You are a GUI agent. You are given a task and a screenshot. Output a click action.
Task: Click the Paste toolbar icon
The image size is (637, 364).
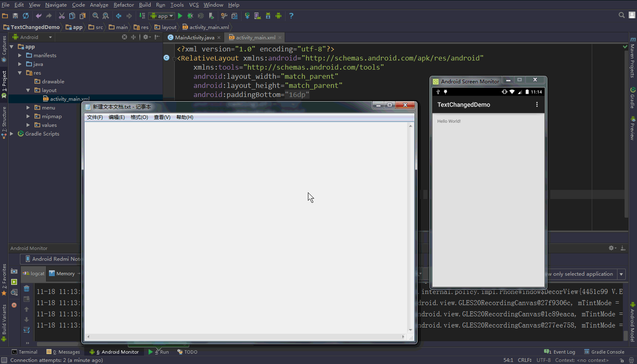pyautogui.click(x=83, y=16)
